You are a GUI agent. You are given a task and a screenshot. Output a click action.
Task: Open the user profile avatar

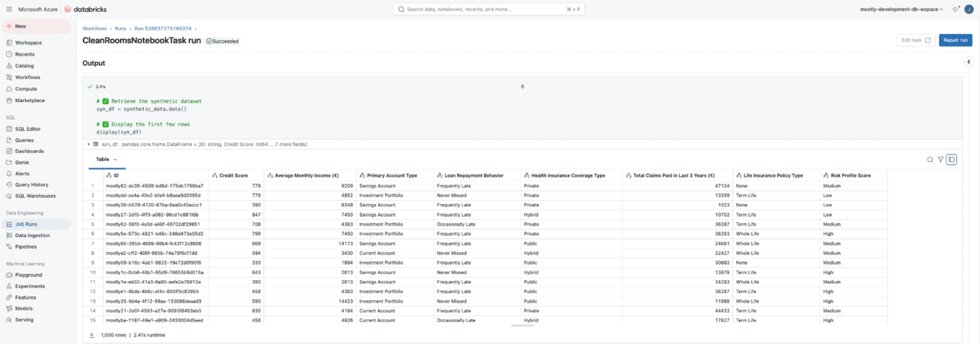click(968, 10)
